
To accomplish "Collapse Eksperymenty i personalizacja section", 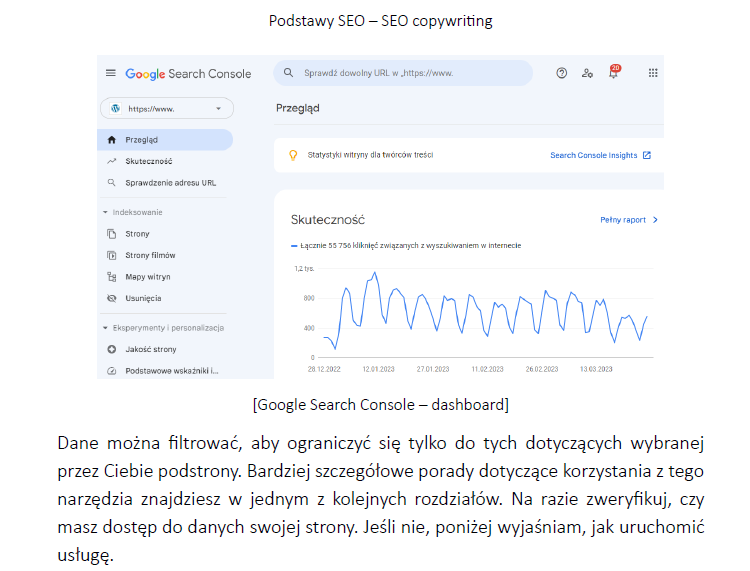I will coord(105,327).
